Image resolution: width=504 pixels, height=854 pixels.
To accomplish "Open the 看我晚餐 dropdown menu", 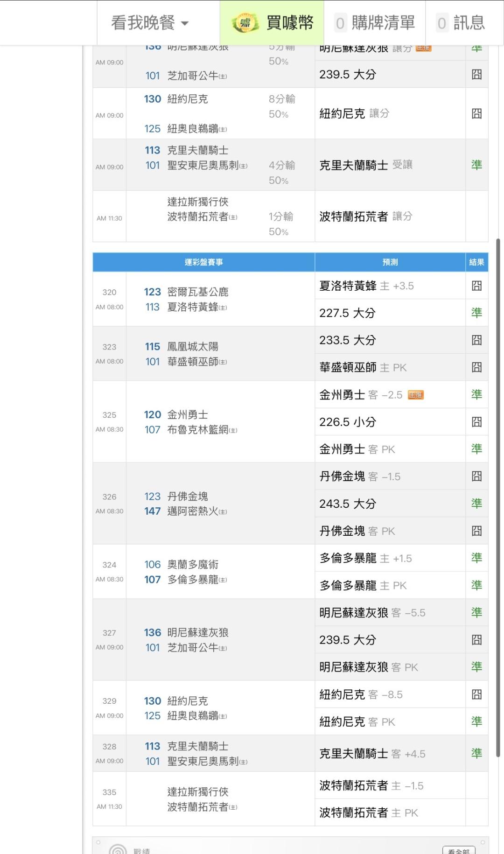I will coord(149,22).
